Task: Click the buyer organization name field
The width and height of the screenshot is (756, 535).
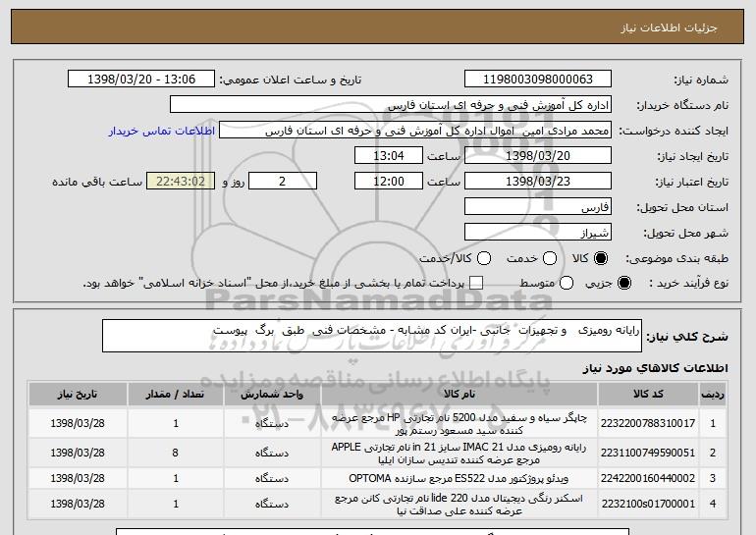Action: pyautogui.click(x=391, y=105)
